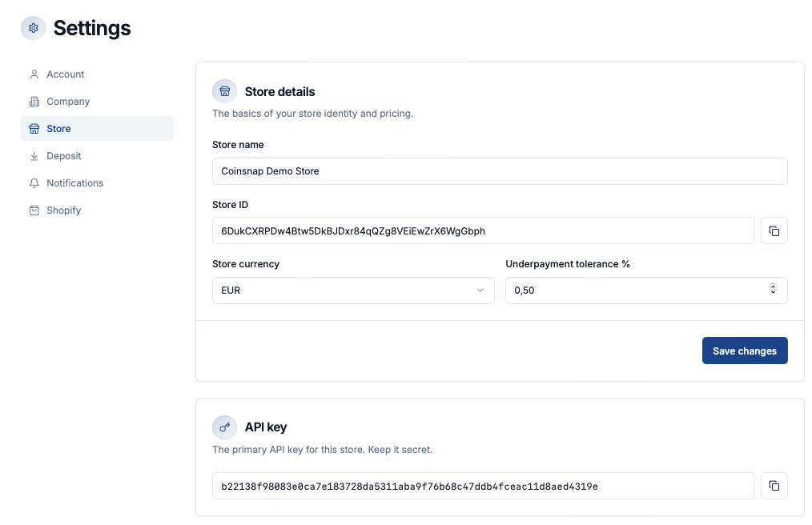Image resolution: width=812 pixels, height=525 pixels.
Task: Click the person icon beside Account
Action: 34,74
